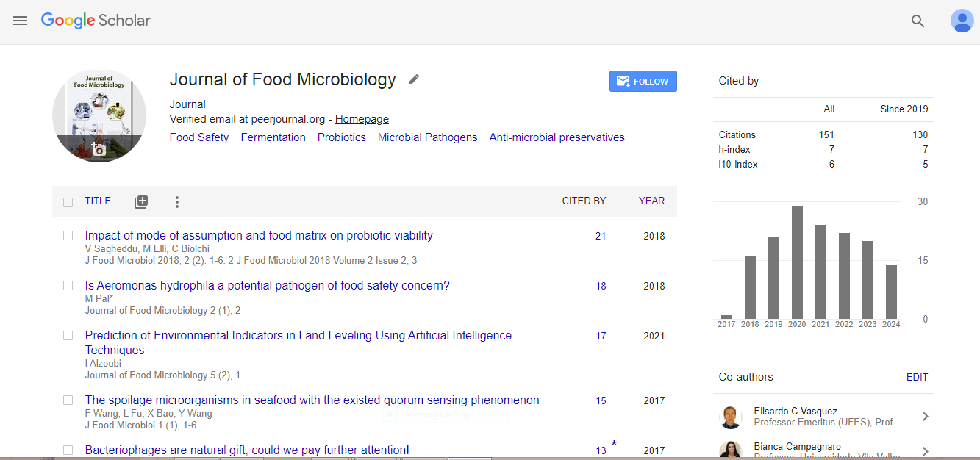
Task: Open the Homepage link
Action: click(362, 119)
